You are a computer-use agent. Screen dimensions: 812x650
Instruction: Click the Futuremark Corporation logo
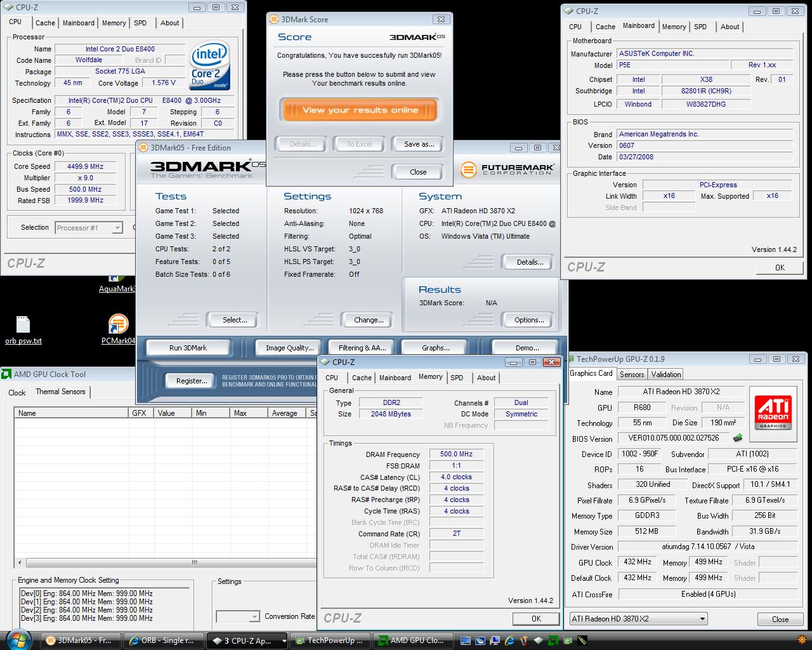click(x=507, y=169)
